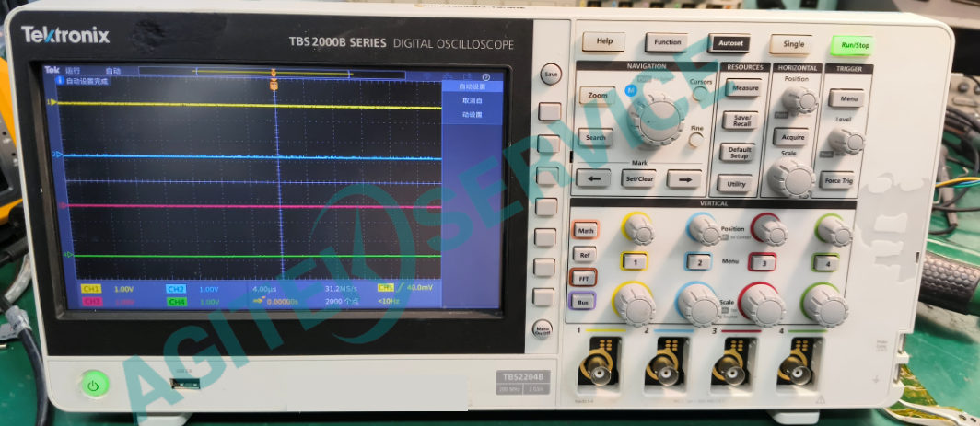Viewport: 980px width, 426px height.
Task: Toggle the Ref waveform button
Action: click(584, 254)
